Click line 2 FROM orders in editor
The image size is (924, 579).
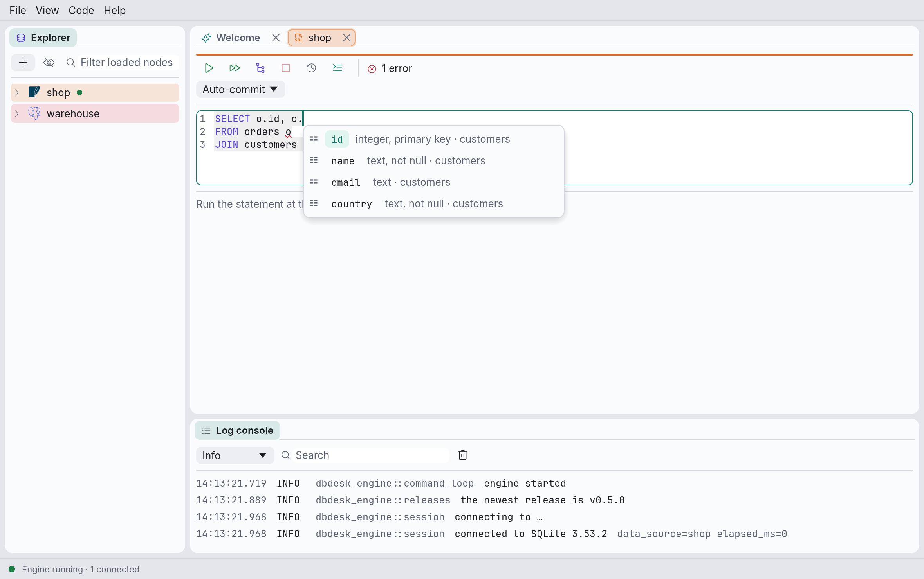(253, 132)
